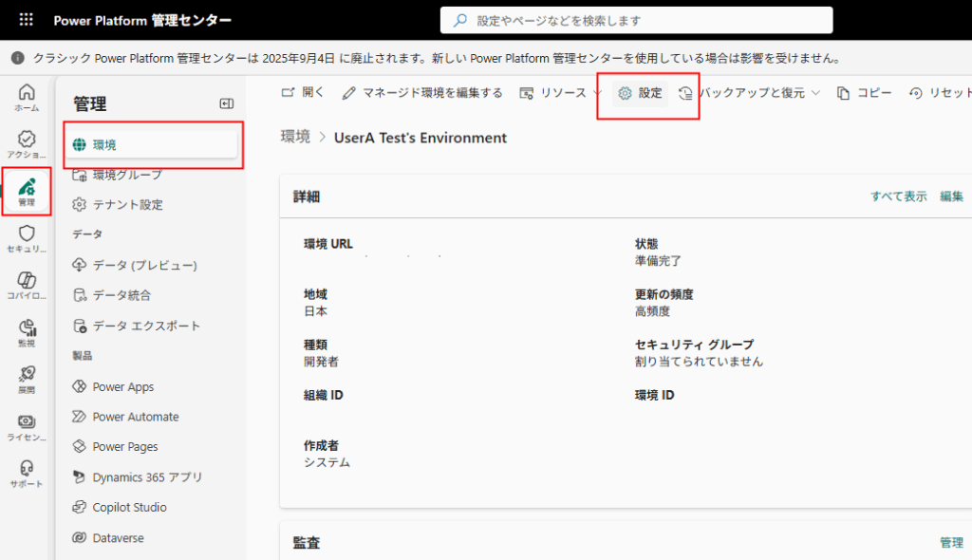Click 管理 link in the 監査 card

[951, 543]
